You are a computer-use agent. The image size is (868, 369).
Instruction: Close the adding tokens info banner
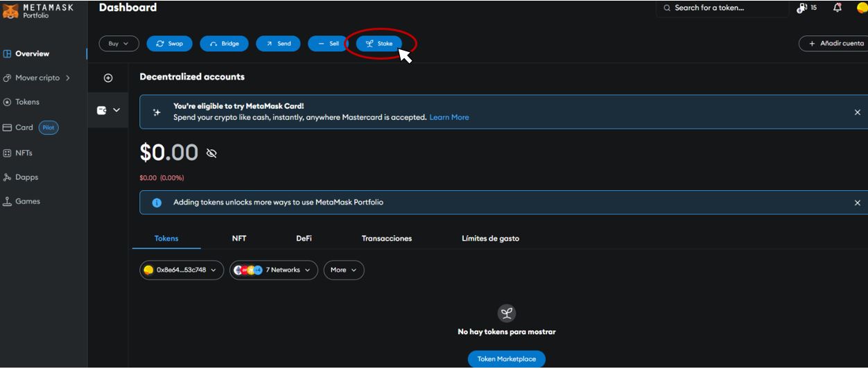(857, 203)
